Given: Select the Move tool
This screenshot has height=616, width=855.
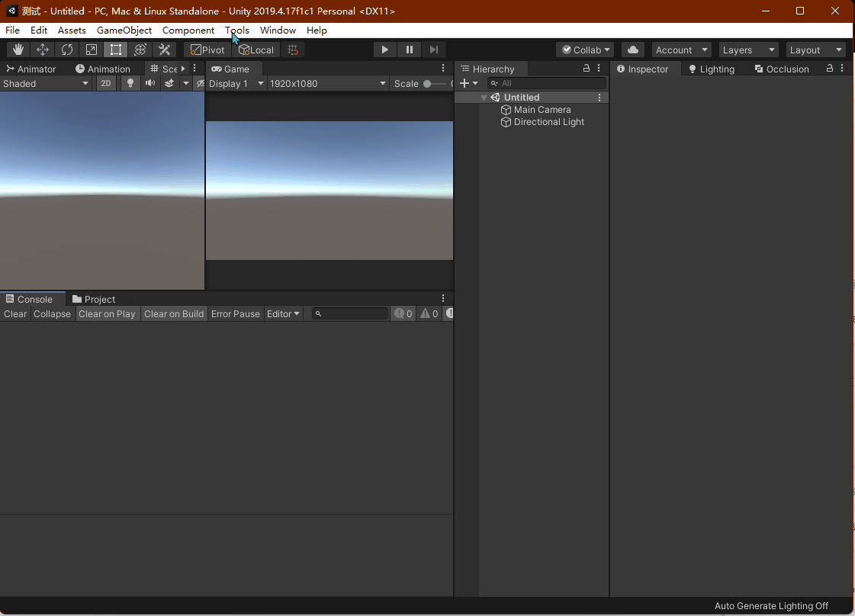Looking at the screenshot, I should point(43,50).
